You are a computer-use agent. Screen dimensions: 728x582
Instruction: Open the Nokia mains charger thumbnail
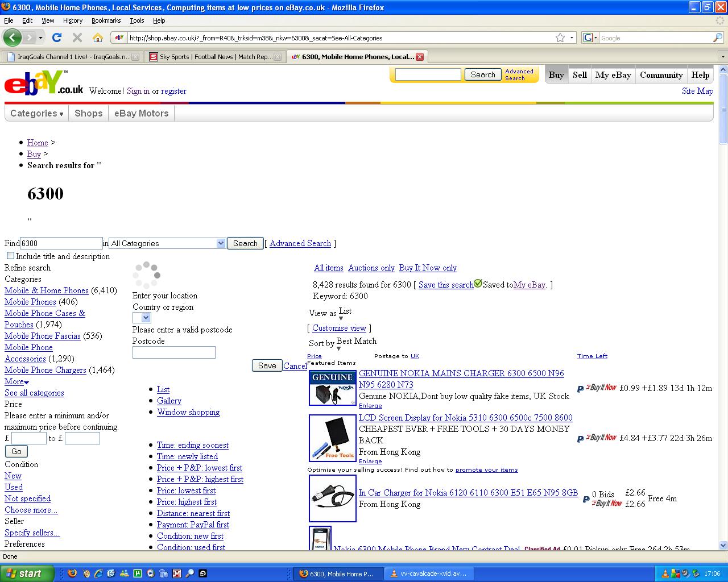(333, 388)
